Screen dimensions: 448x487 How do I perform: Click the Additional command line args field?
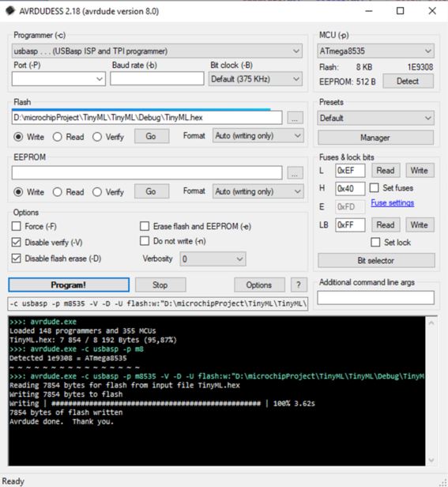pyautogui.click(x=375, y=298)
